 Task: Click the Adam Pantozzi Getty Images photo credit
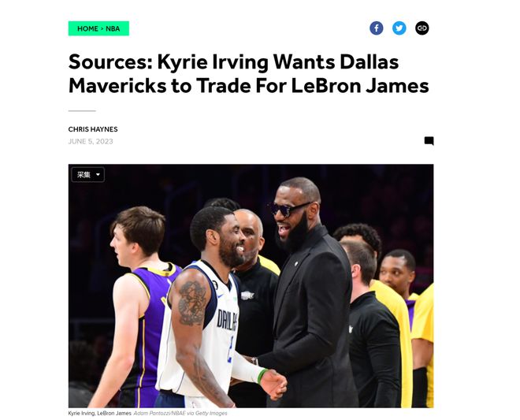point(180,413)
